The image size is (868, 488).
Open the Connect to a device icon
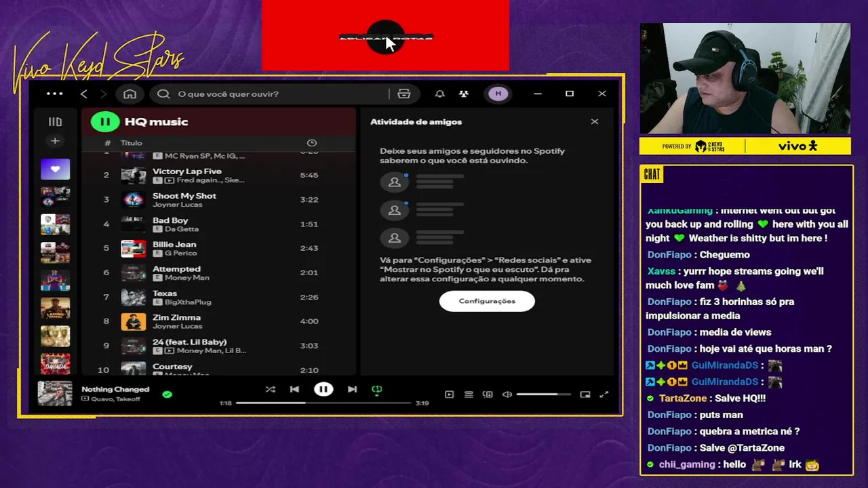click(488, 394)
